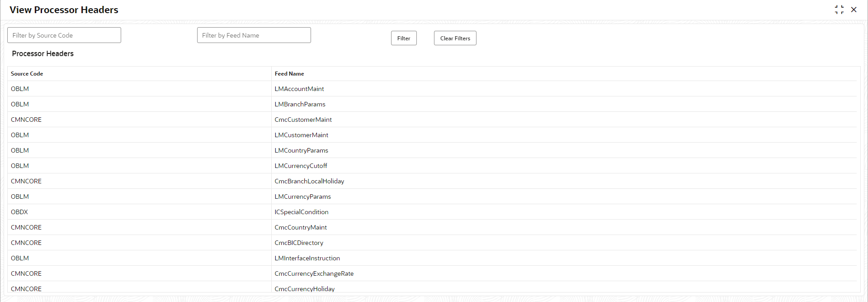Select the LMCountryParams feed cell

coord(564,150)
